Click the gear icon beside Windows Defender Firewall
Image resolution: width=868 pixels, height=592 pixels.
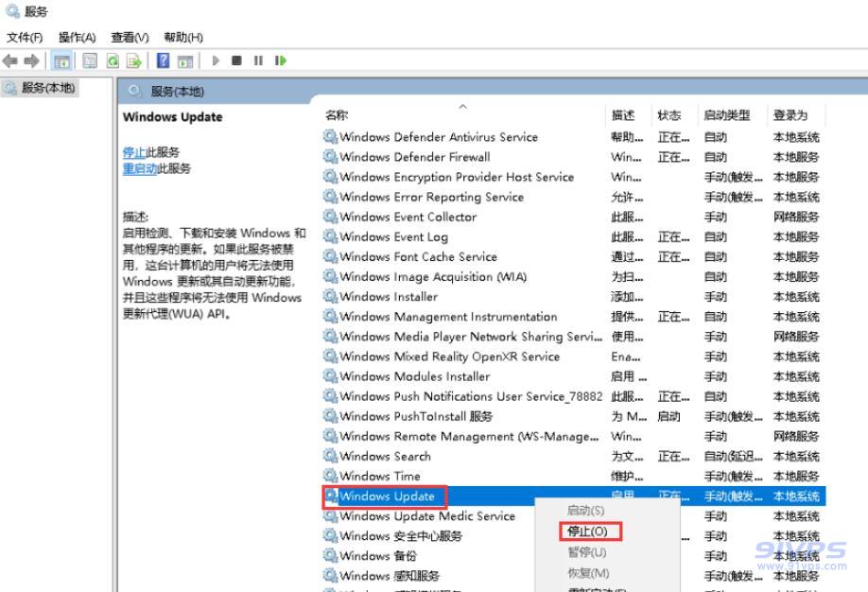[331, 156]
